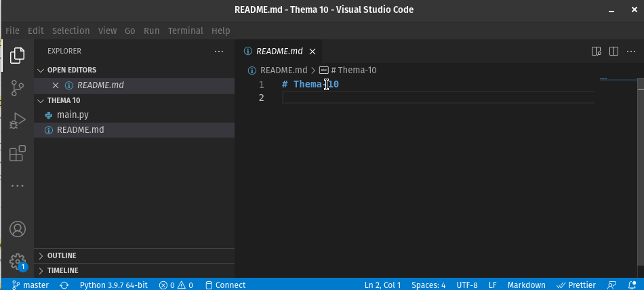644x290 pixels.
Task: Open main.py from the explorer
Action: (x=73, y=115)
